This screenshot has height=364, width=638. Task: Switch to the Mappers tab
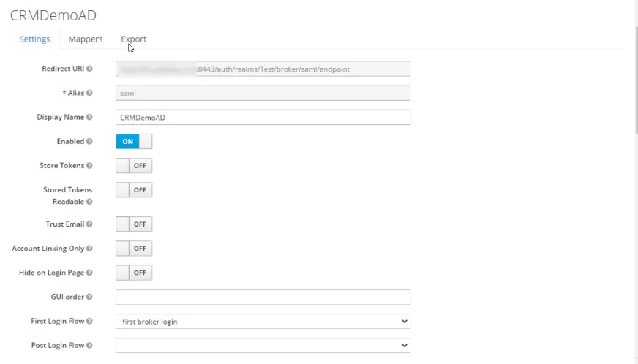click(86, 39)
